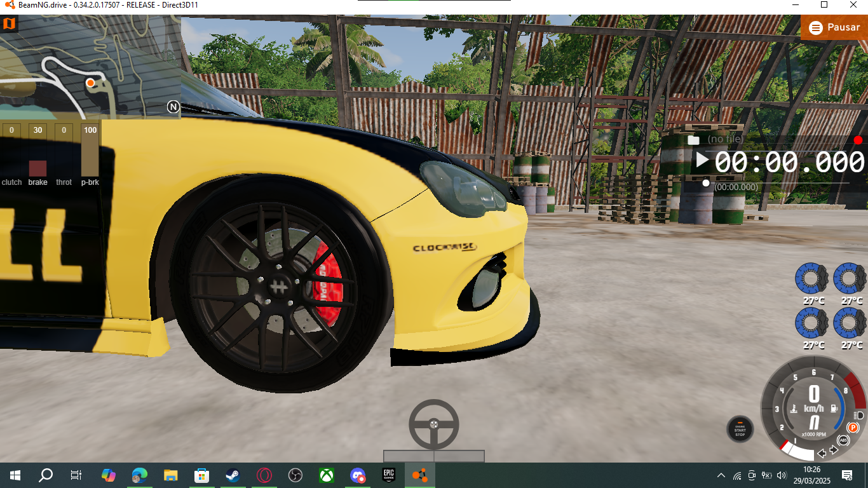
Task: Click the fuel pump gauge icon
Action: pos(836,409)
